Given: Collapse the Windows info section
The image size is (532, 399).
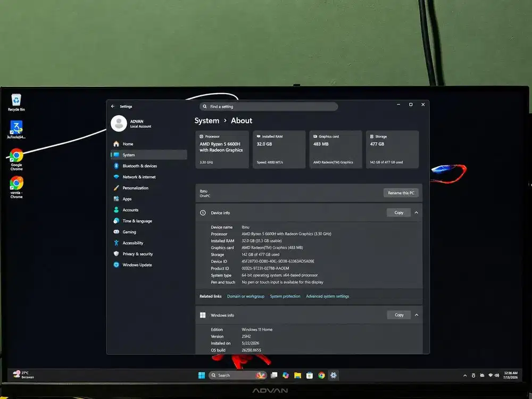Looking at the screenshot, I should coord(417,315).
